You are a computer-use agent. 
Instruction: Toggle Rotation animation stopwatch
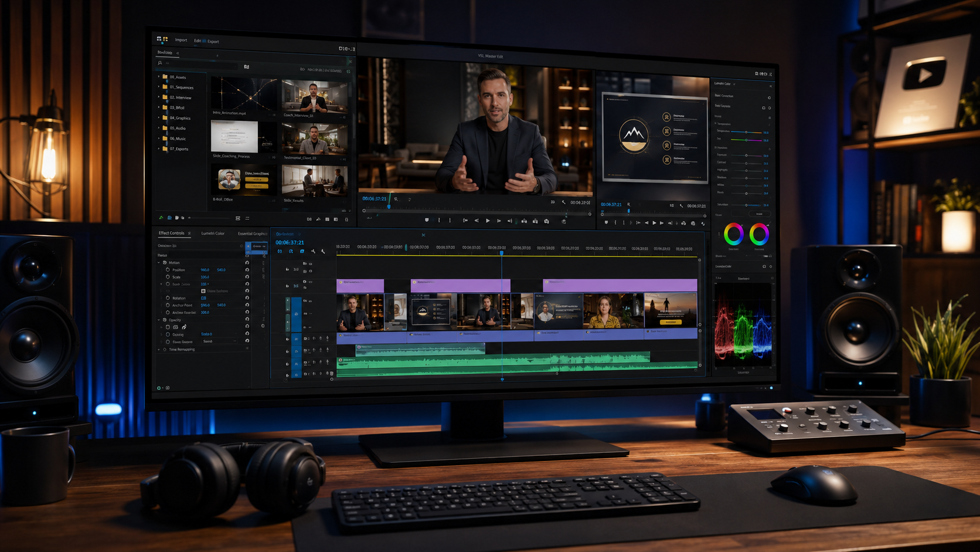coord(168,298)
